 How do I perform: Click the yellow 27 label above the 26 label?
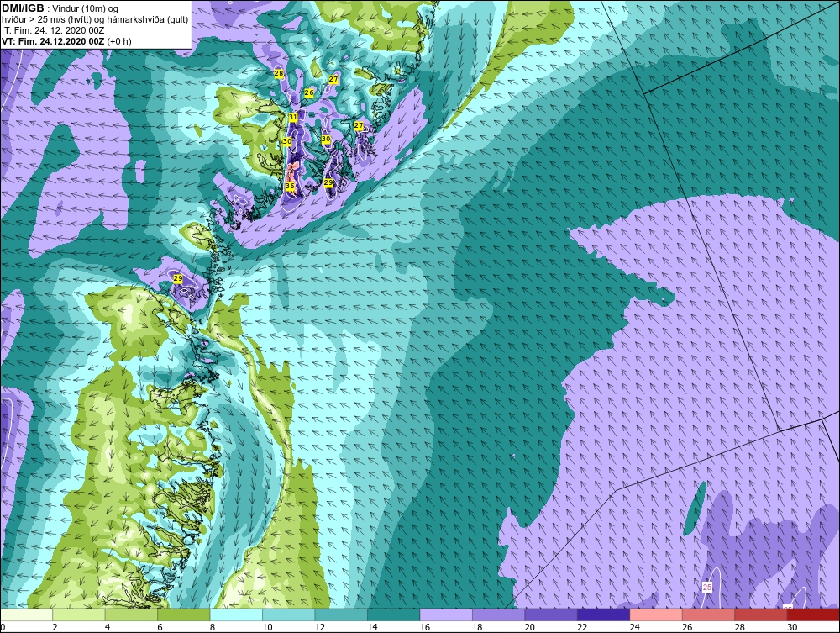333,80
